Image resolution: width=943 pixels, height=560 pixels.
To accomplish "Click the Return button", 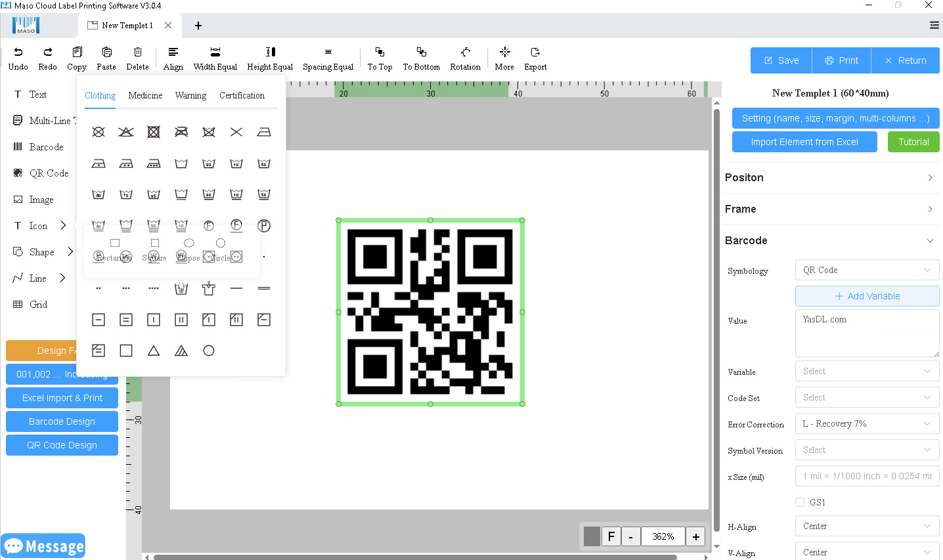I will [x=906, y=60].
